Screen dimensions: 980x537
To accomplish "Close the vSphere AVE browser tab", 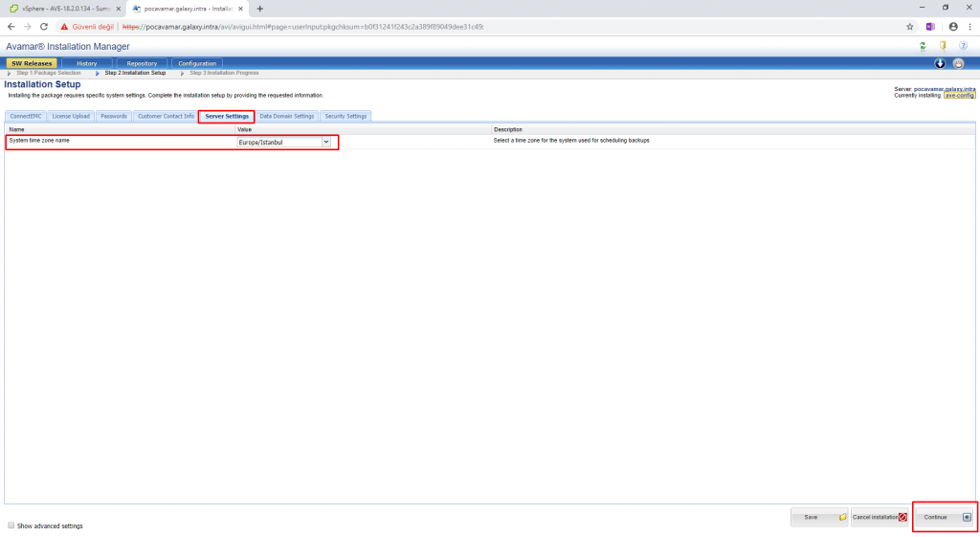I will click(118, 9).
